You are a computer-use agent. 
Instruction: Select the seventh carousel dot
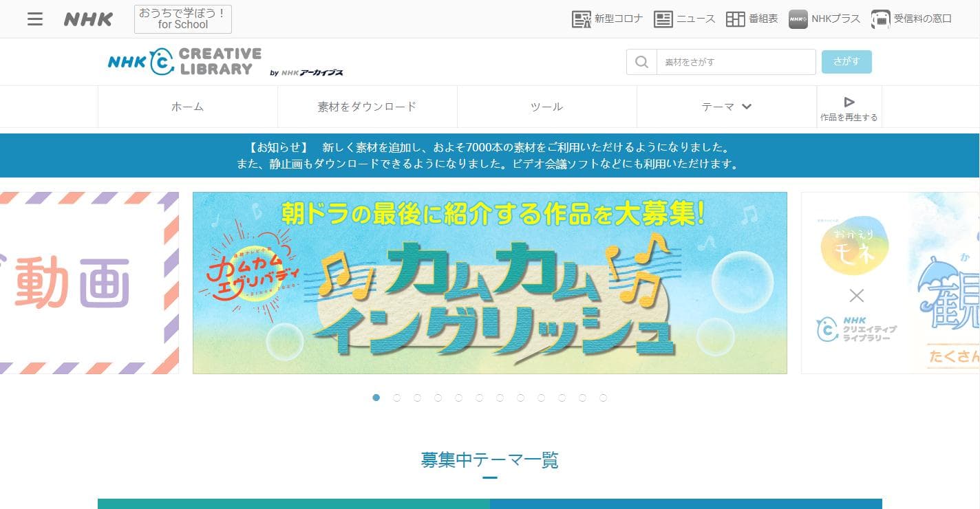point(500,398)
